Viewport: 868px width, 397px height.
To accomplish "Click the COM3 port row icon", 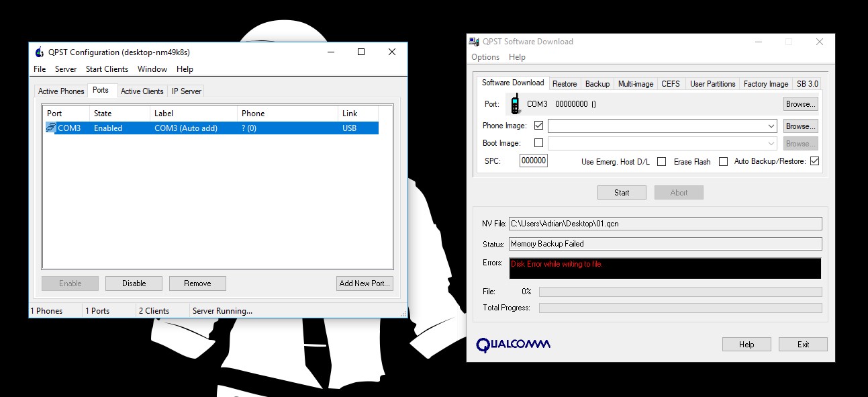I will point(50,128).
